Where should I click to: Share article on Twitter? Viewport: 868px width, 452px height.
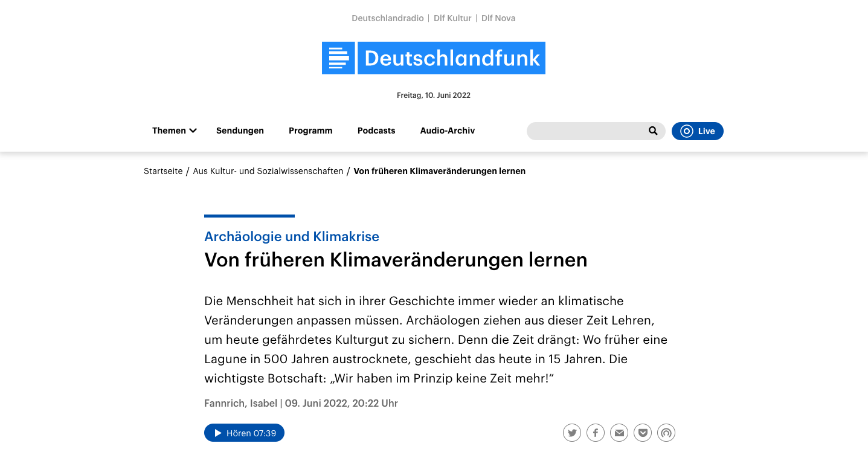[x=572, y=433]
